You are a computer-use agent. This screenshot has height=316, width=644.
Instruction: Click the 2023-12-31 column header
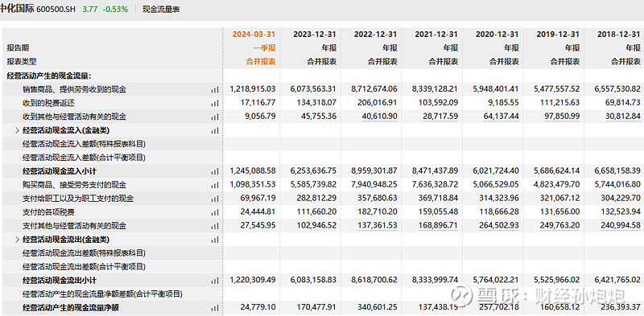315,34
